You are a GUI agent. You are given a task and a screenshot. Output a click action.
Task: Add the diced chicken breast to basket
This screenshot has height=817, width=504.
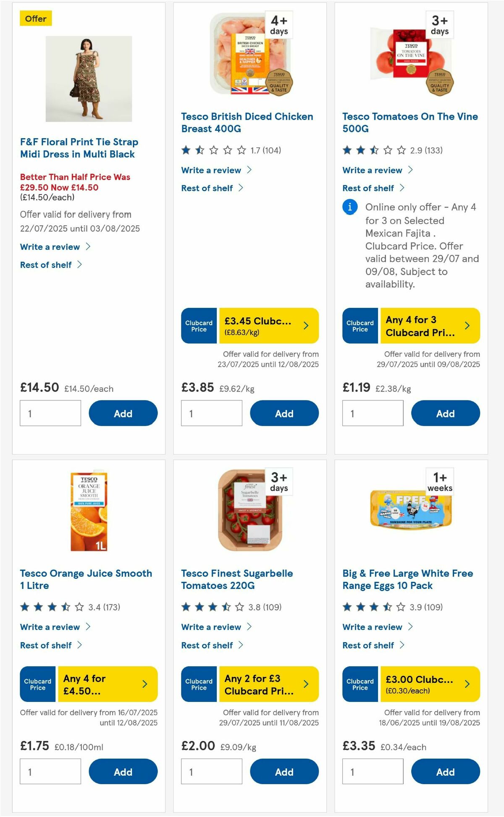284,413
